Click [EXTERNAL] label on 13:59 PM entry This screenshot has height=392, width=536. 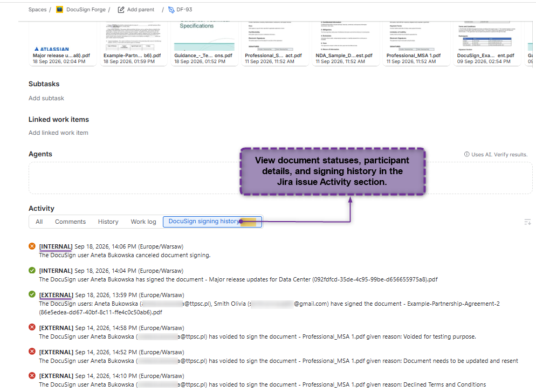click(x=56, y=295)
